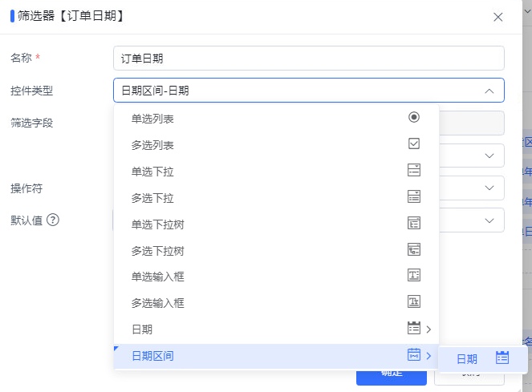
Task: Click the 单选下拉树 tree icon
Action: (413, 223)
